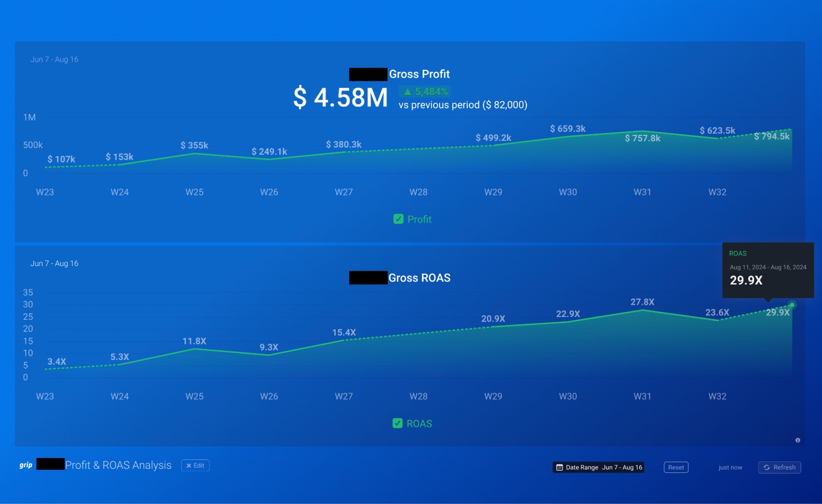
Task: Click the Jun 7 - Aug 16 label in the Gross ROAS panel
Action: click(x=54, y=263)
